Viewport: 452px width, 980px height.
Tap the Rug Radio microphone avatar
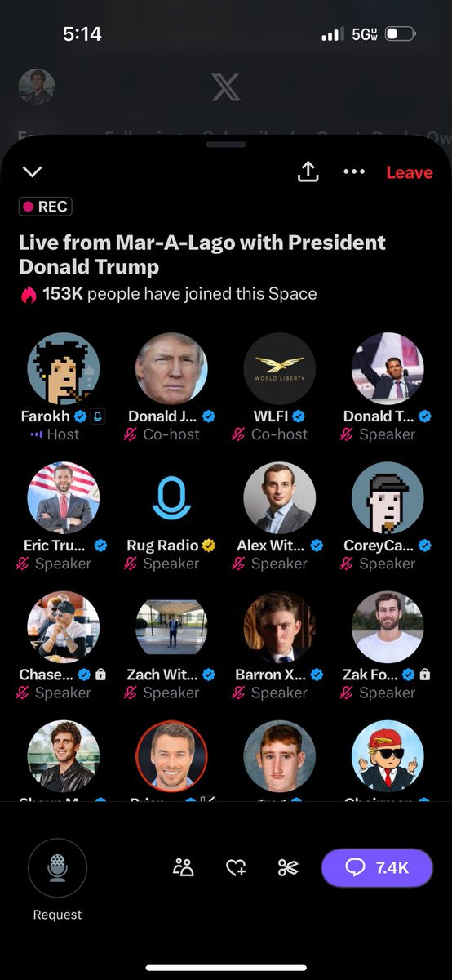pyautogui.click(x=171, y=498)
